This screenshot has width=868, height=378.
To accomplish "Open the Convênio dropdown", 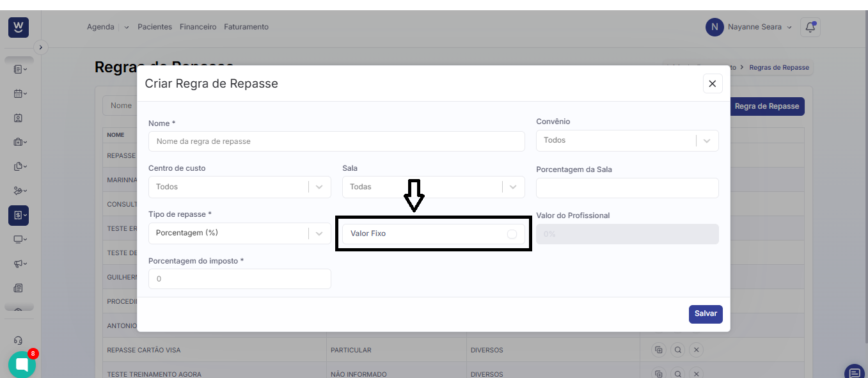I will (x=627, y=141).
